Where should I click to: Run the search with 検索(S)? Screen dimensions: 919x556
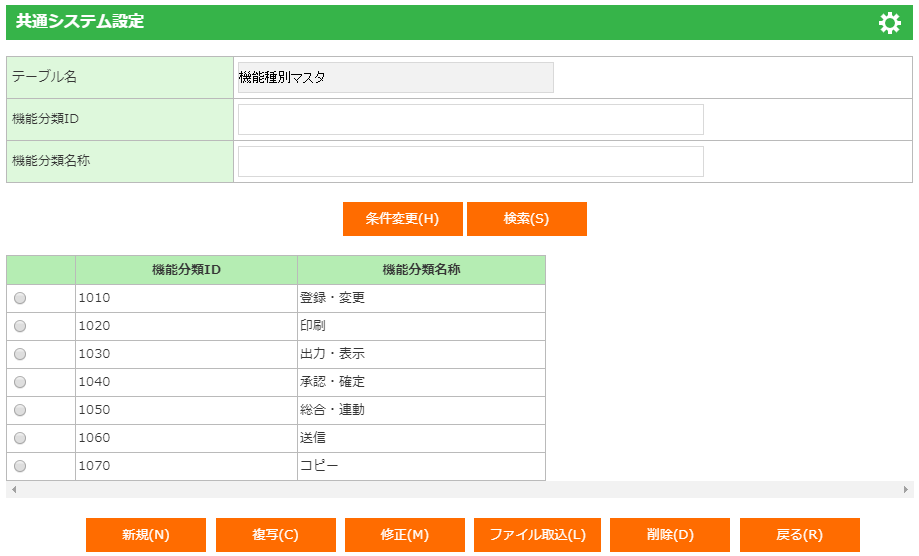[526, 219]
